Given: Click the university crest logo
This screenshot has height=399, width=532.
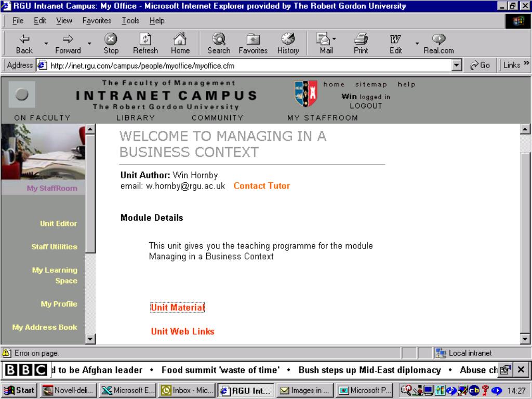Looking at the screenshot, I should click(305, 94).
